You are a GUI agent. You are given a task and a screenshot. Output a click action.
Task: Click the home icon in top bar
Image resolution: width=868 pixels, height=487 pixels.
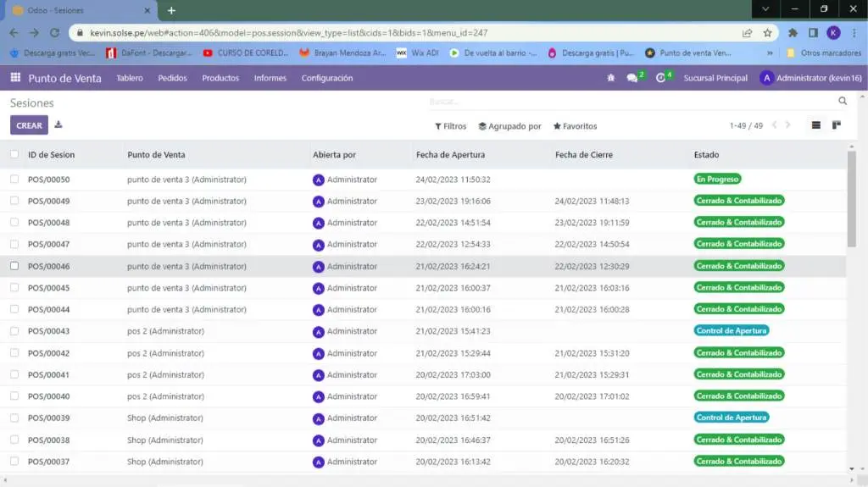coord(610,78)
